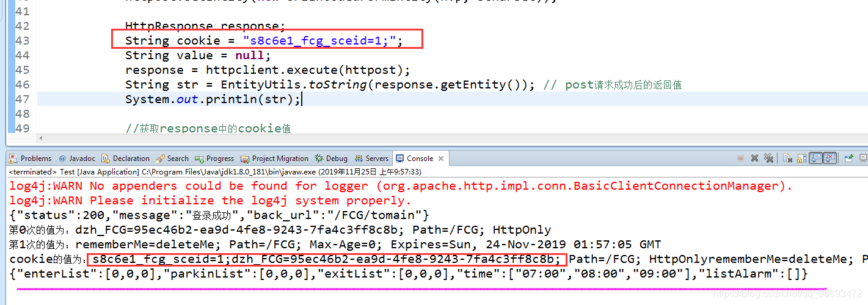Click the line 49 comment about response cookie
Image resolution: width=868 pixels, height=305 pixels.
click(x=208, y=128)
